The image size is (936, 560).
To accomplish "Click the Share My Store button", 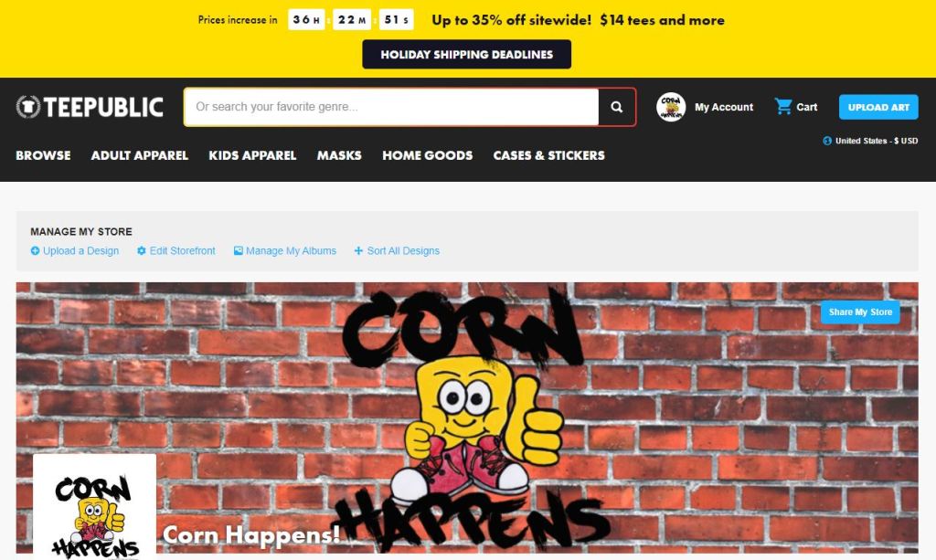I will click(x=860, y=312).
